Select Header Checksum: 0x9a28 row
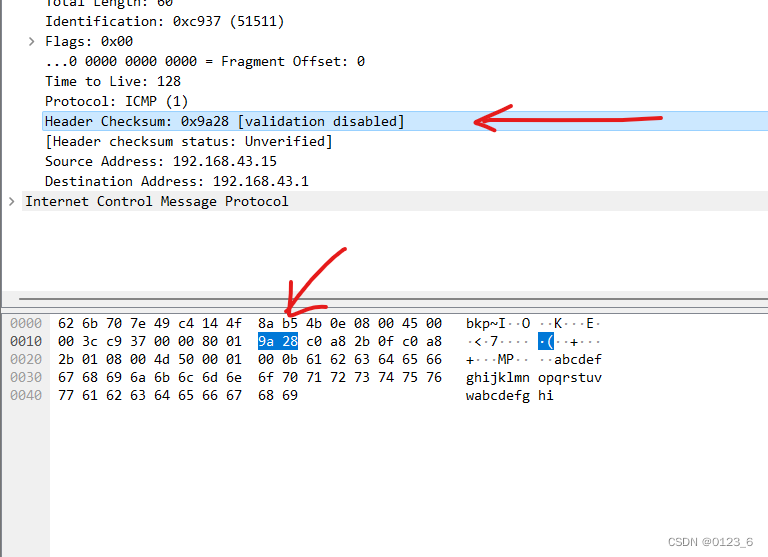 405,121
